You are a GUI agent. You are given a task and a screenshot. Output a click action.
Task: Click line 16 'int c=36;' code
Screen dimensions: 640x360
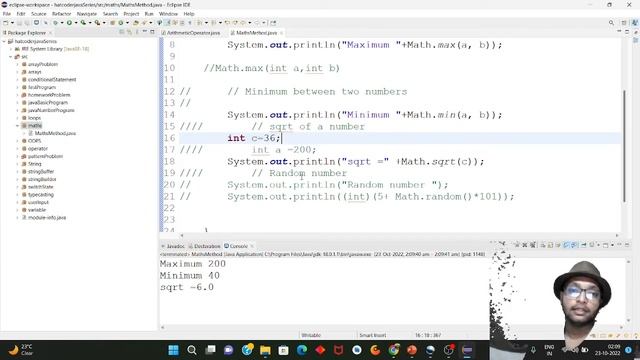pyautogui.click(x=254, y=138)
